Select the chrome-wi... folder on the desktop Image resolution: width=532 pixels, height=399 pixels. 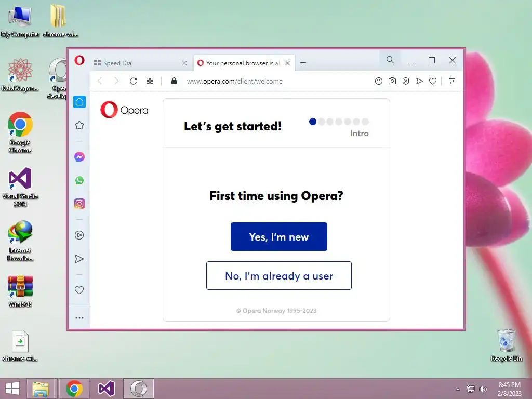[60, 21]
